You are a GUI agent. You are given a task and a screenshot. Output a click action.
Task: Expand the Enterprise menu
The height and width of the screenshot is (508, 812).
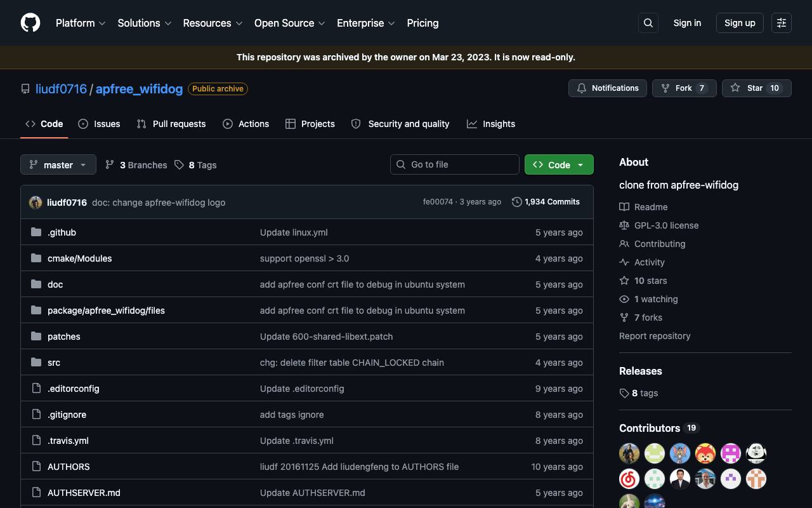[366, 23]
